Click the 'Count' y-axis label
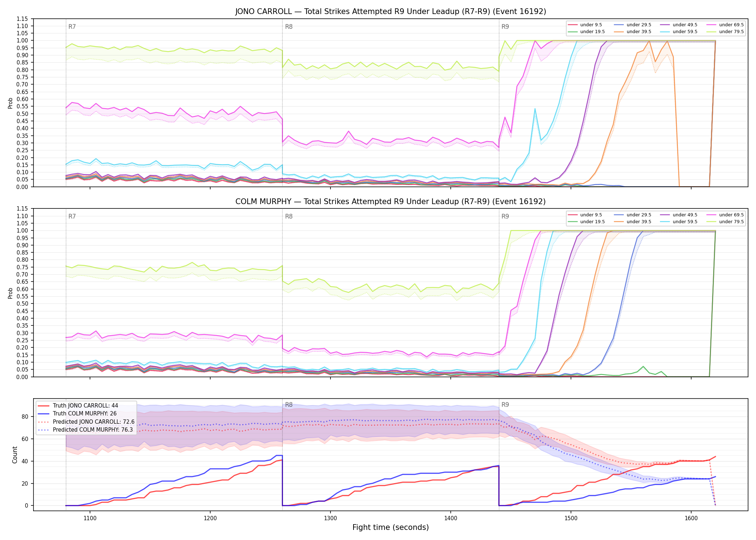Image resolution: width=756 pixels, height=540 pixels. pos(15,455)
